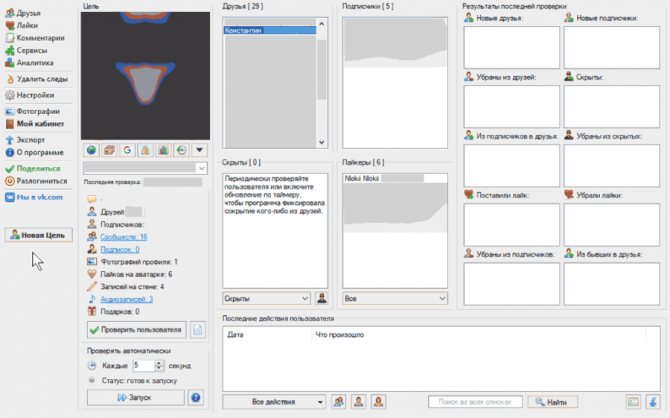
Task: Open Настройки in sidebar
Action: pos(29,95)
